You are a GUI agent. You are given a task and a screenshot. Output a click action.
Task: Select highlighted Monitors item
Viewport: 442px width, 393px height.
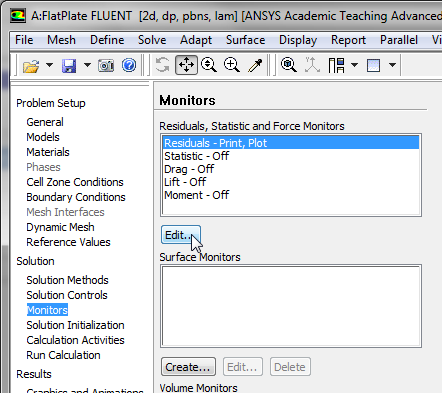click(47, 310)
